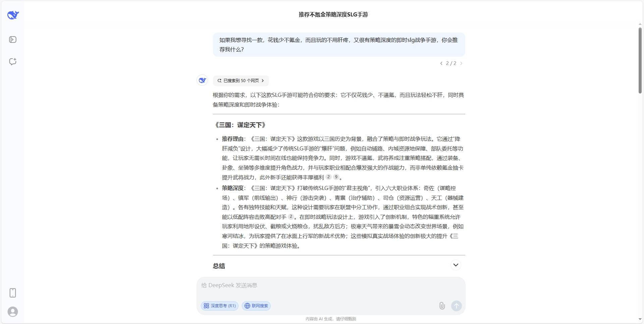Click the scroll-to-bottom chevron button
This screenshot has height=324, width=644.
coord(455,265)
